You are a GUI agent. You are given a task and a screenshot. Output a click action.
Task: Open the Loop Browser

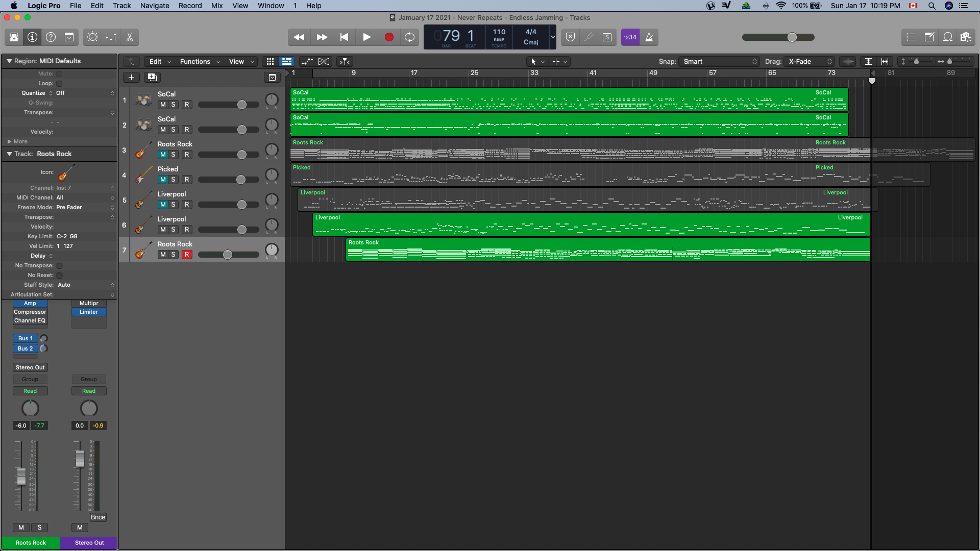click(948, 37)
